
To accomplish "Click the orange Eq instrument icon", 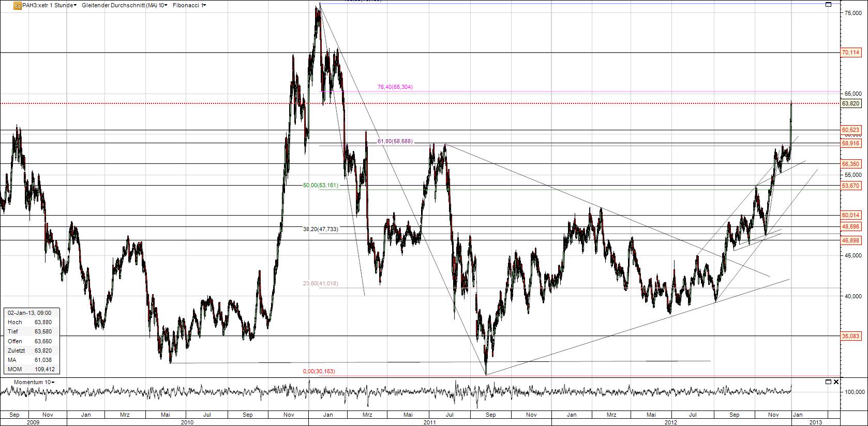I will (x=18, y=6).
